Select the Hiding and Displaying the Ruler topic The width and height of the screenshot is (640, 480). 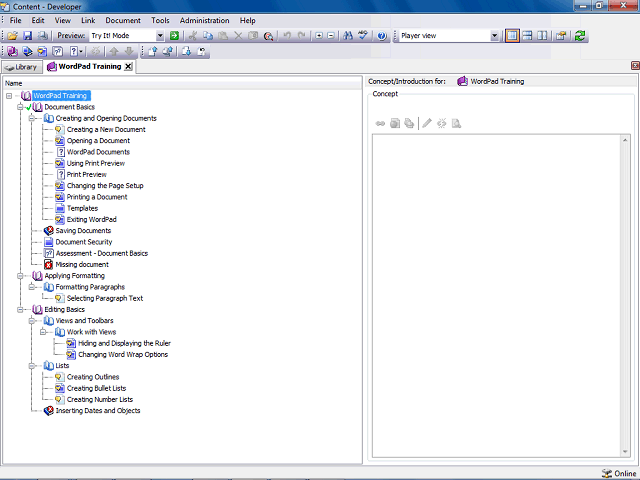[124, 343]
